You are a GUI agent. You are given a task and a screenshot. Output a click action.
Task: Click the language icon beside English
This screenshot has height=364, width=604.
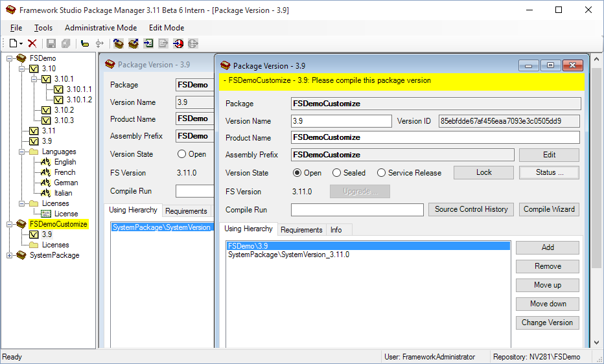[x=46, y=162]
